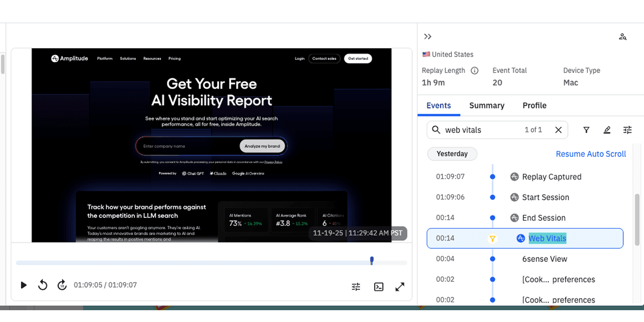Click the rewind ten seconds control
This screenshot has width=644, height=322.
pyautogui.click(x=43, y=285)
